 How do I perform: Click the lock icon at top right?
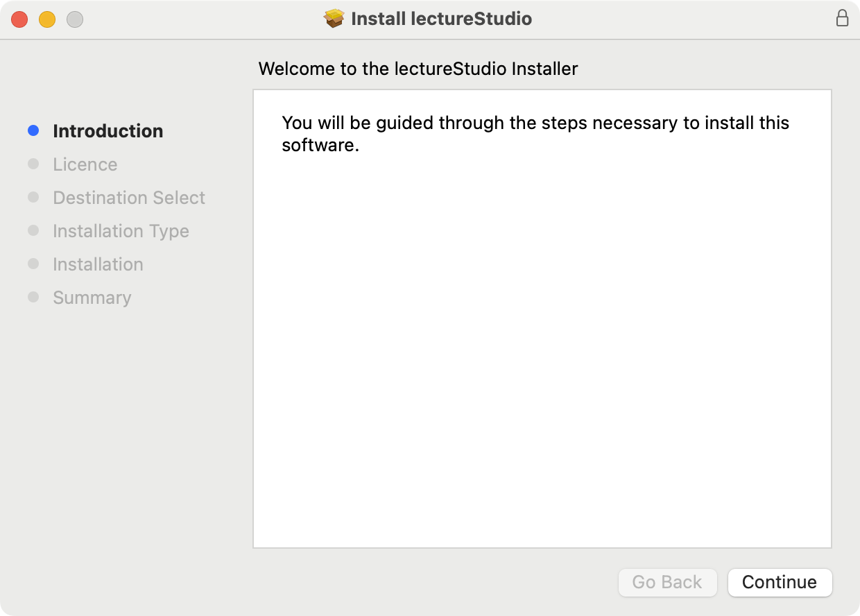click(843, 19)
